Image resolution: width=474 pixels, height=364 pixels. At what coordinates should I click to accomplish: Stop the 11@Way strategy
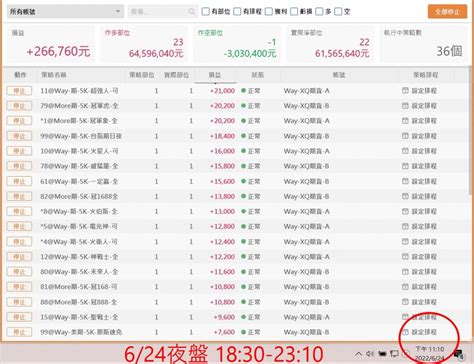(19, 91)
